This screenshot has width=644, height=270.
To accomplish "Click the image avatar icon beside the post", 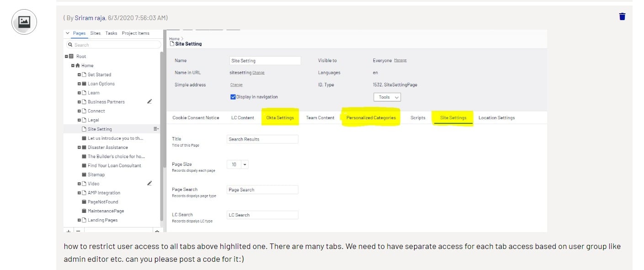I will [x=24, y=21].
